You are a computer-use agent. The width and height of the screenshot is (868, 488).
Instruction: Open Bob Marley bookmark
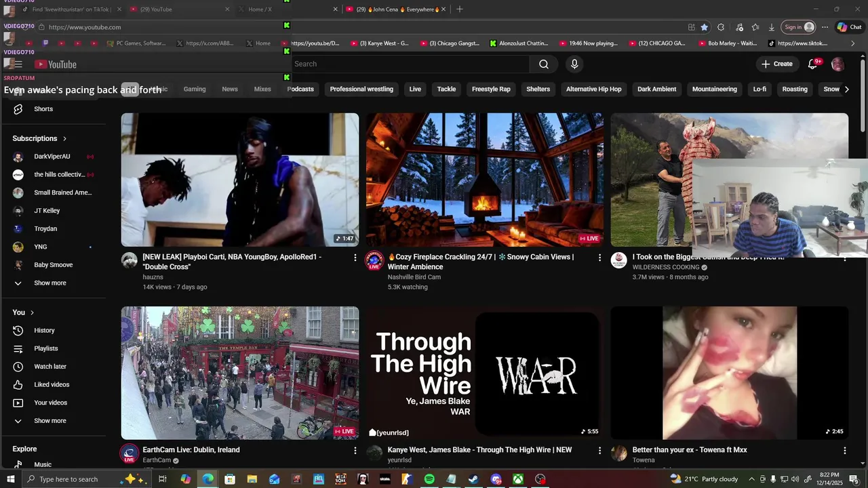[x=726, y=43]
